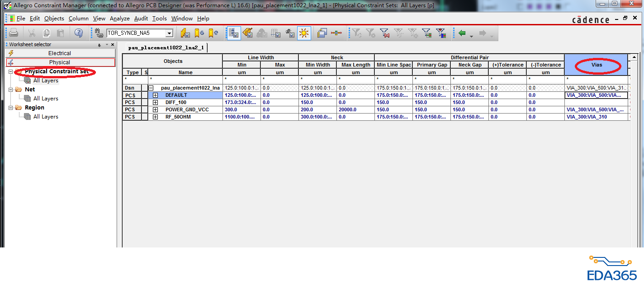
Task: Expand the RF_50OHM constraint set row
Action: pyautogui.click(x=156, y=117)
